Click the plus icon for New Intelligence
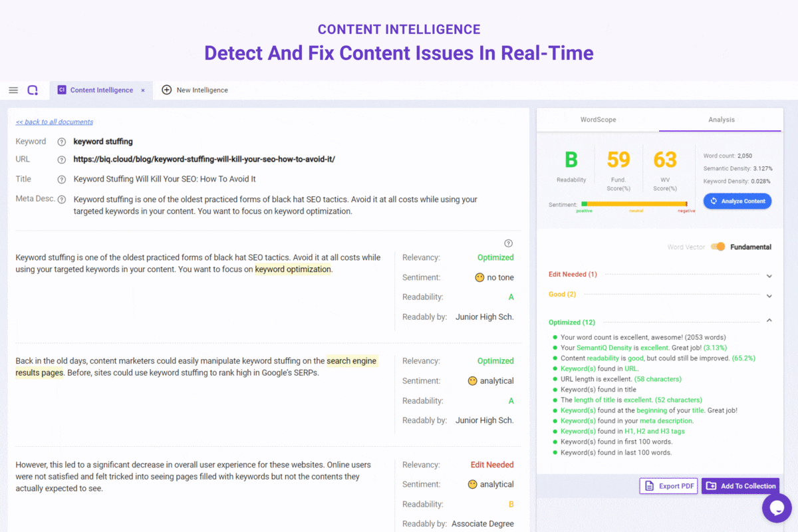This screenshot has height=532, width=798. [167, 90]
